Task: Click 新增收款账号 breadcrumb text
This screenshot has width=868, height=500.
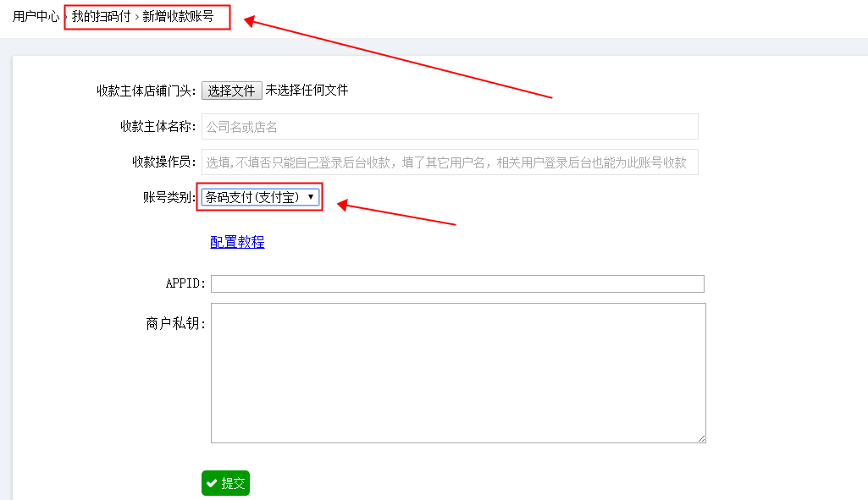Action: (x=178, y=17)
